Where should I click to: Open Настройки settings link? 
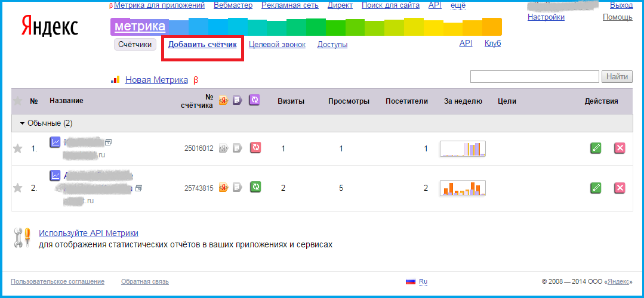546,17
